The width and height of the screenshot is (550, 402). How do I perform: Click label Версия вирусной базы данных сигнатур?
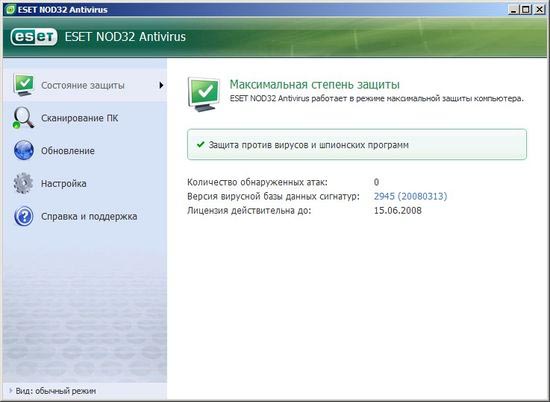[x=273, y=196]
